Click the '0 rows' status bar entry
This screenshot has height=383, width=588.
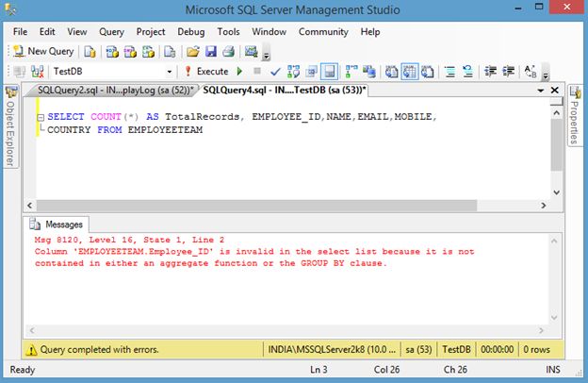(x=536, y=350)
